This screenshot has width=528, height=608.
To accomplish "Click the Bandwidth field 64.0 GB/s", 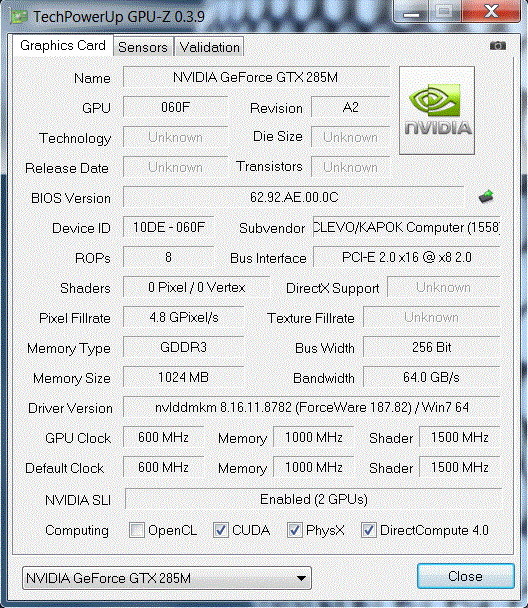I will click(431, 377).
